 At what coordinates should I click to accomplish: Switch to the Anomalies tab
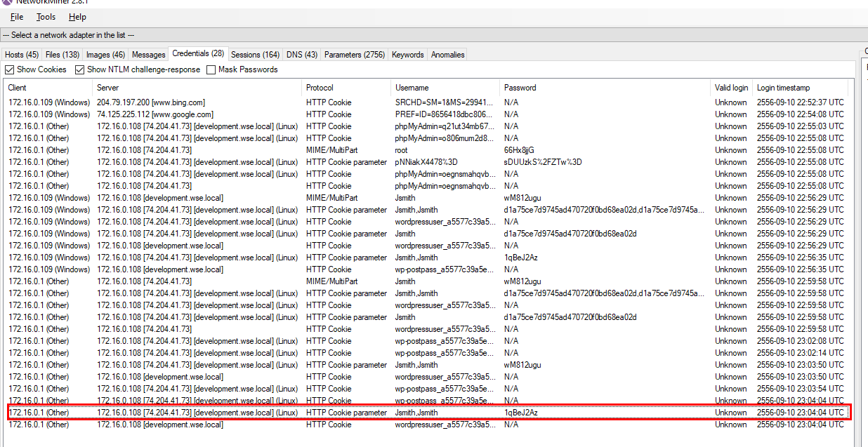coord(447,55)
